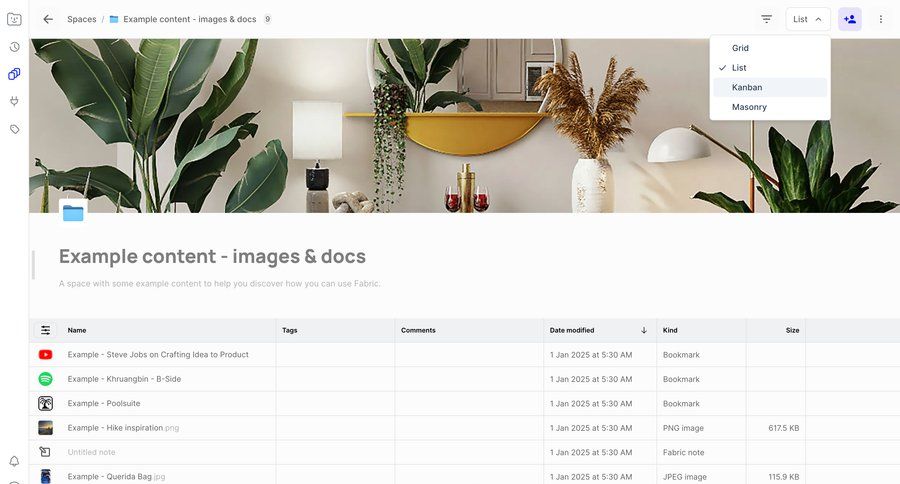This screenshot has width=900, height=484.
Task: Choose the Kanban view option
Action: point(770,87)
